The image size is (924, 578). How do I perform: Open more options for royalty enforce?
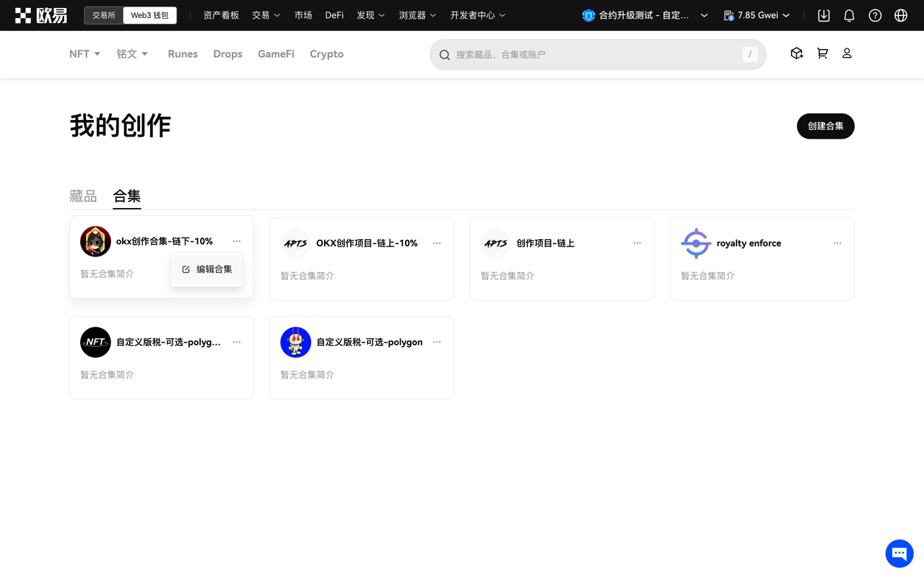point(837,243)
